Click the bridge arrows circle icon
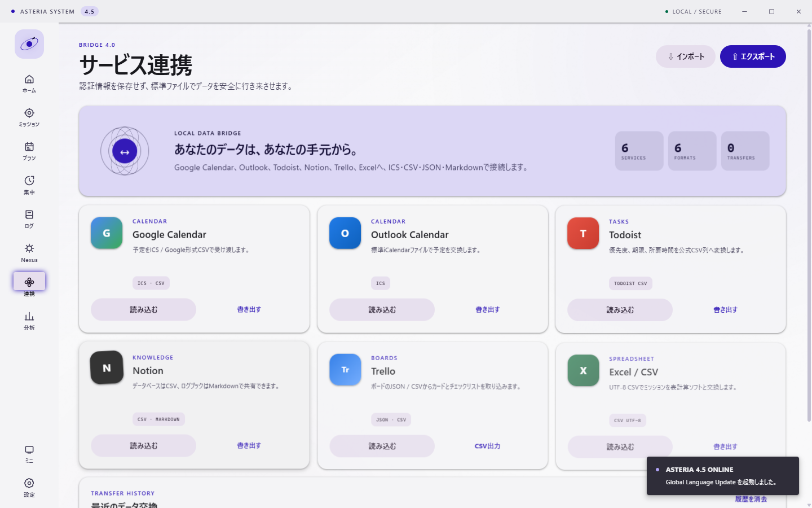812x508 pixels. [x=125, y=151]
